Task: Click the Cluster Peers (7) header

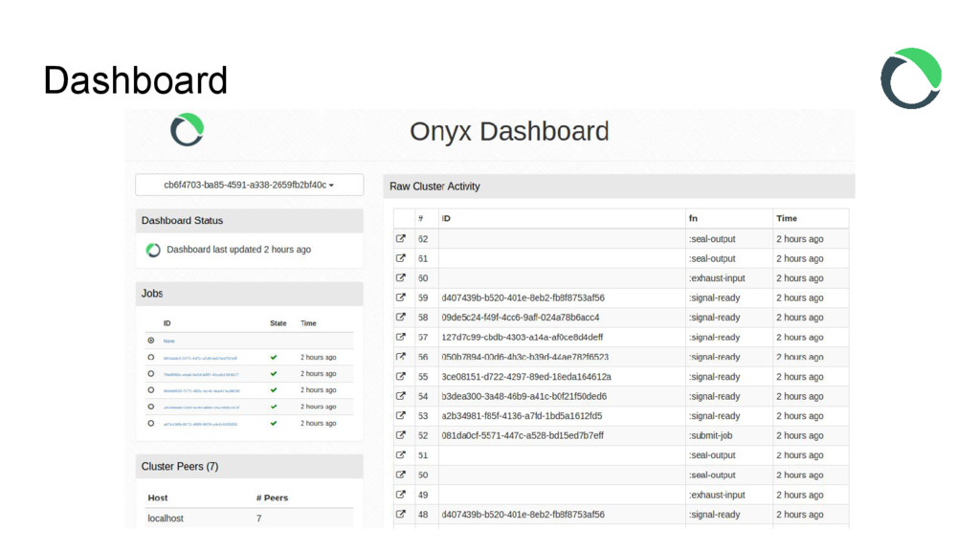Action: click(250, 467)
